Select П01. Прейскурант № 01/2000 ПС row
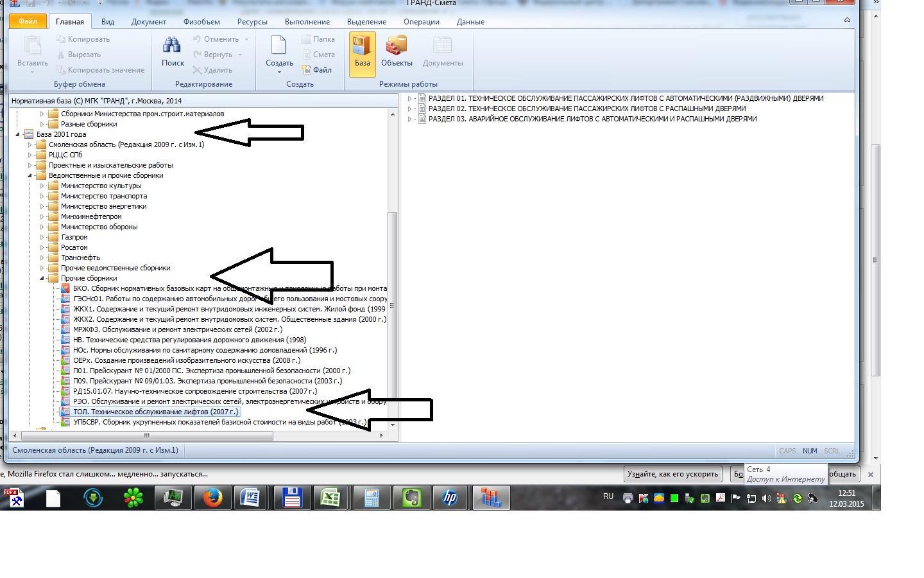 [211, 371]
